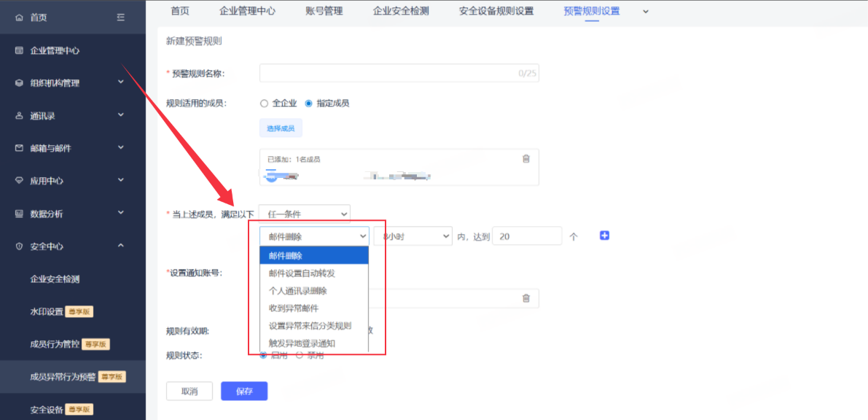Click the 数据分析 chart icon

pyautogui.click(x=20, y=214)
